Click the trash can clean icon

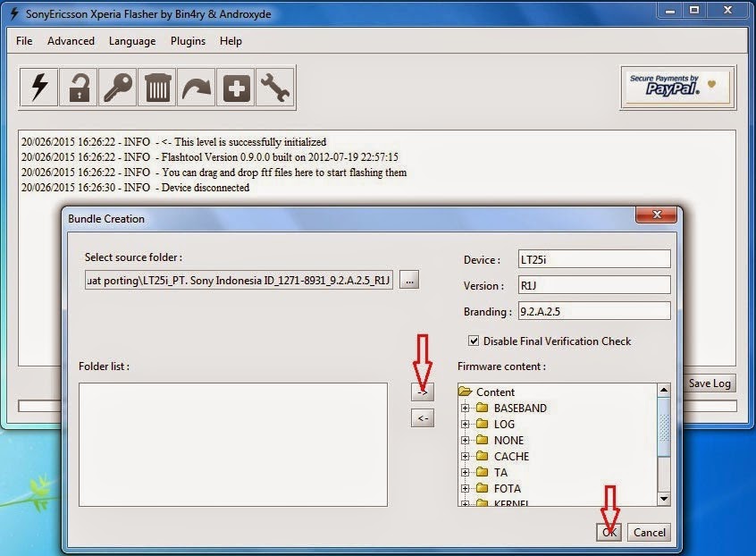tap(157, 88)
